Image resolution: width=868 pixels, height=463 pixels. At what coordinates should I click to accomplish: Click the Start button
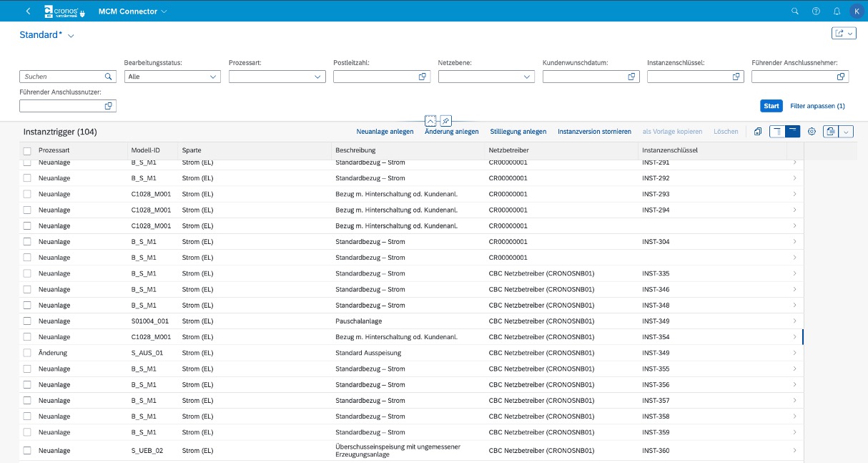[x=771, y=106]
